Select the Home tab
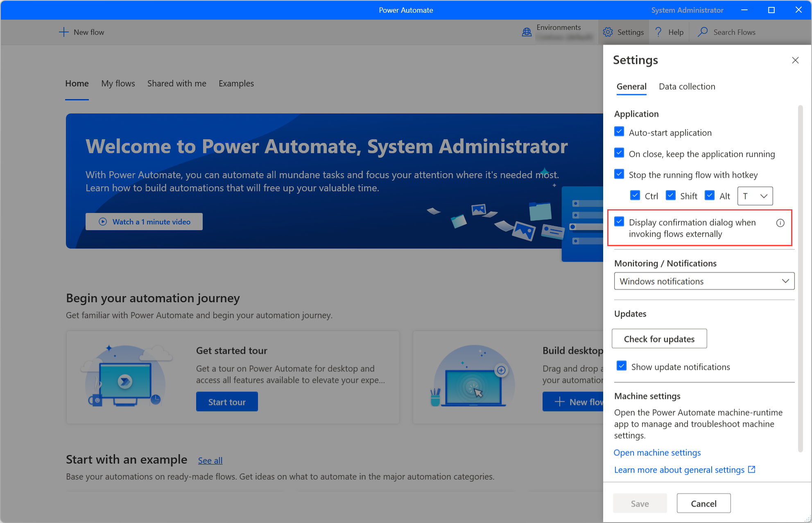812x523 pixels. [76, 84]
